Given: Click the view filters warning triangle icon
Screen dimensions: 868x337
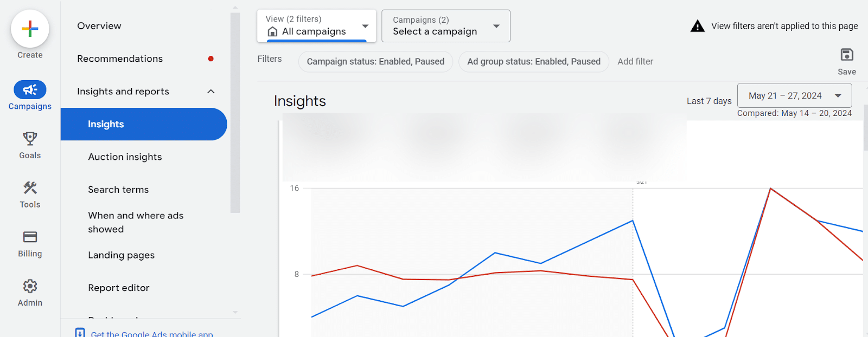Looking at the screenshot, I should pyautogui.click(x=697, y=26).
